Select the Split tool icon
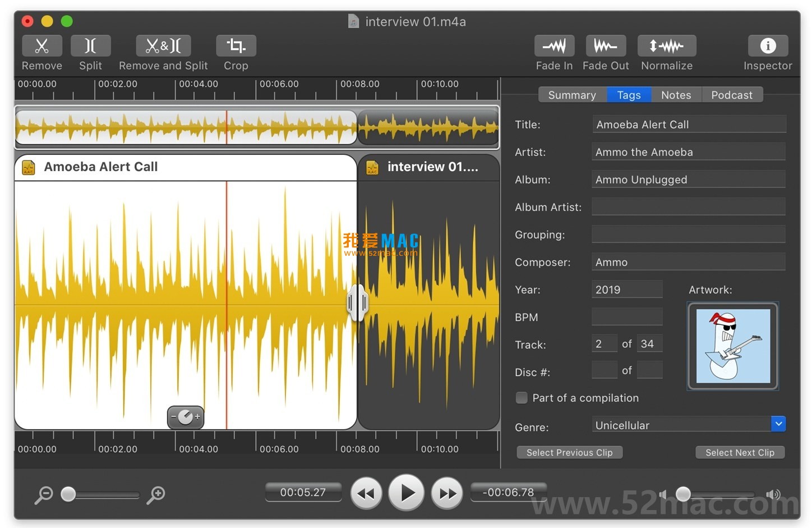Screen dimensions: 812x528 pyautogui.click(x=90, y=46)
